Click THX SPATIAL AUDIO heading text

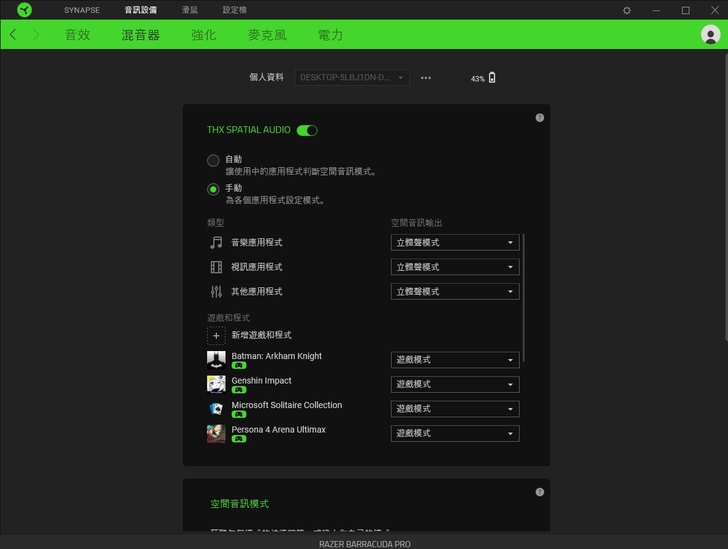coord(249,130)
